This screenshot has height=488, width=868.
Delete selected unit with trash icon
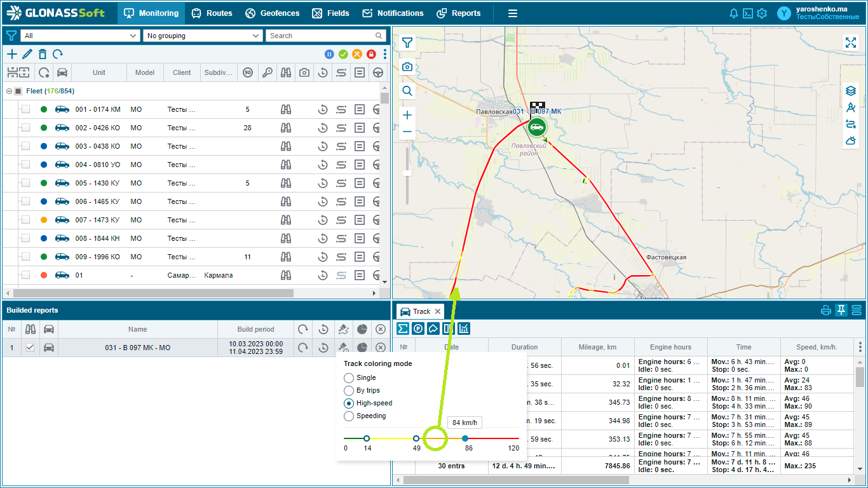[43, 54]
